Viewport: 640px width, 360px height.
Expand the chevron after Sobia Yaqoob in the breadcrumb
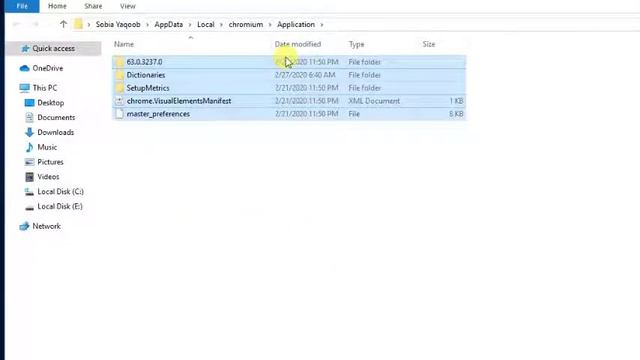147,25
